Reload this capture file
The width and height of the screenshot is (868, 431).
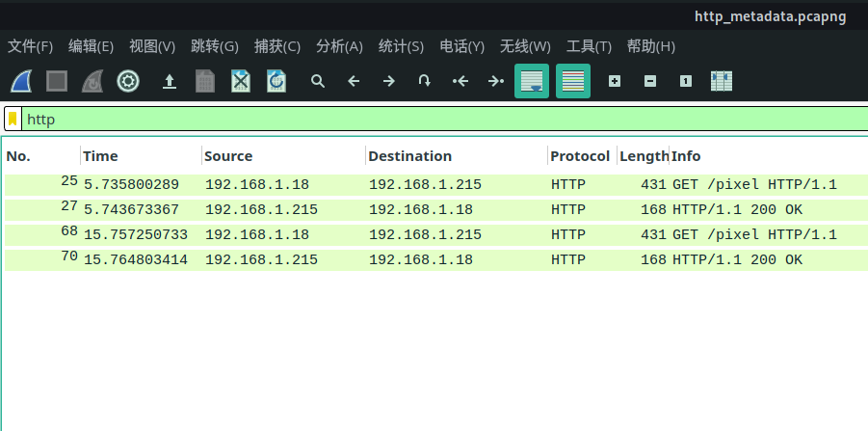[276, 81]
